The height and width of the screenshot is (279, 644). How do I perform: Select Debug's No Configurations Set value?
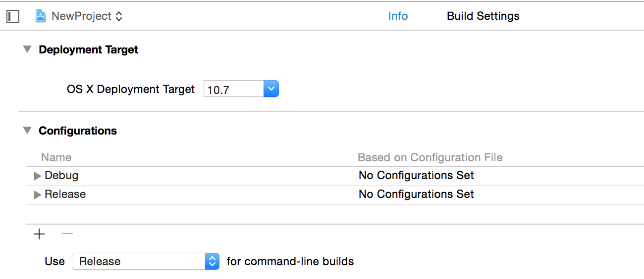(416, 176)
